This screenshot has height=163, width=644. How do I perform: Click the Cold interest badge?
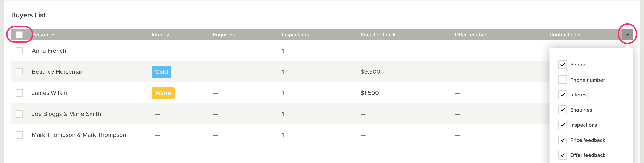point(161,72)
